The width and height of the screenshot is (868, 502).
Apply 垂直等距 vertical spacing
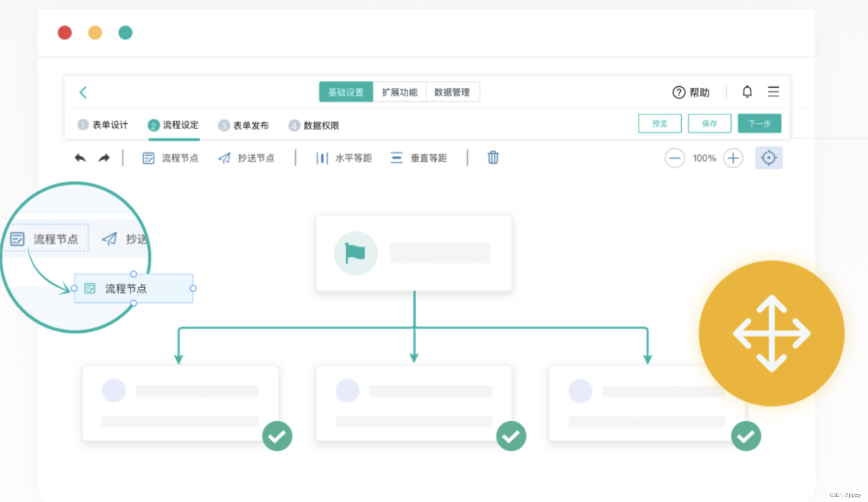point(419,158)
